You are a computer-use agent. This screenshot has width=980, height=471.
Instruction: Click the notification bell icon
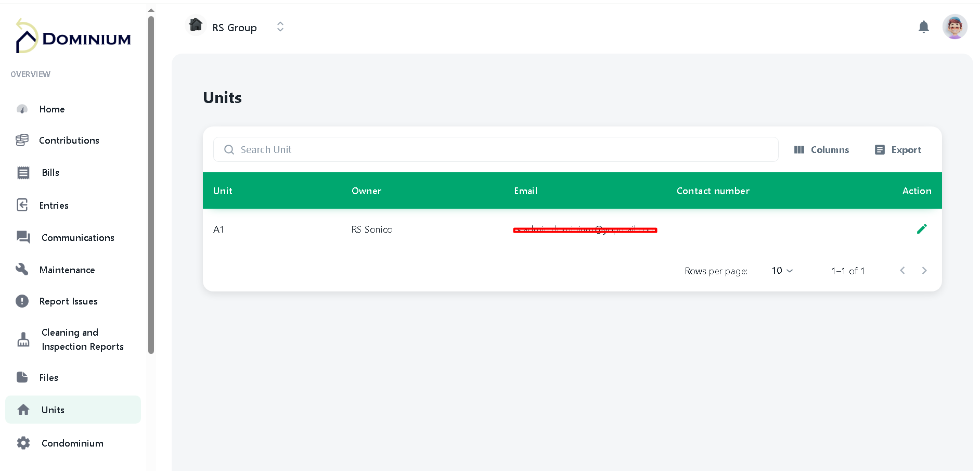tap(924, 27)
